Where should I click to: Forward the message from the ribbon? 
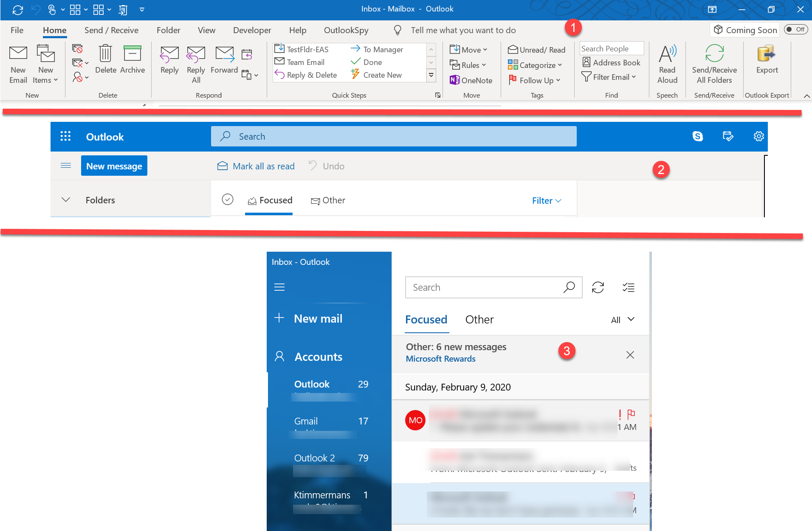[x=224, y=59]
